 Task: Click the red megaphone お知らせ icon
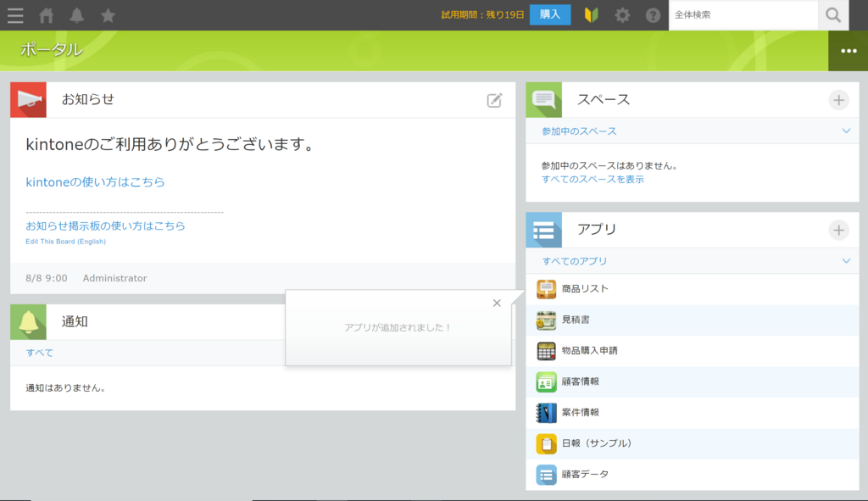tap(28, 100)
